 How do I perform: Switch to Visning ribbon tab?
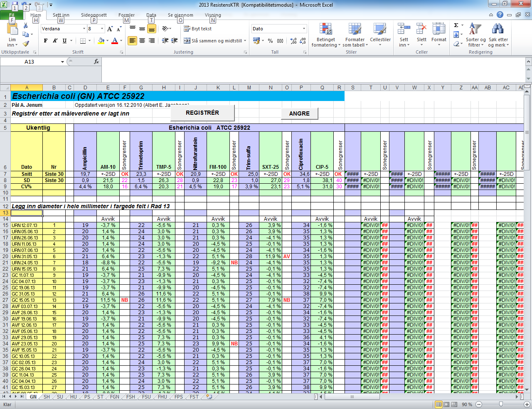point(213,15)
